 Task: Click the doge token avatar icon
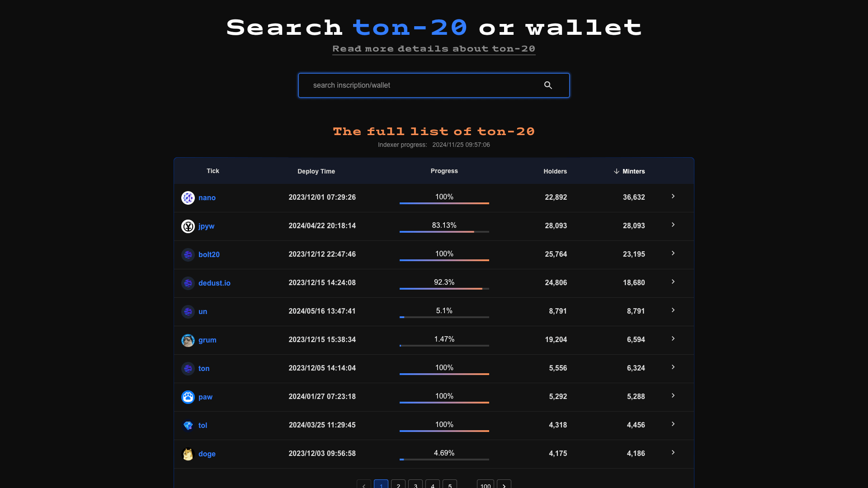188,454
